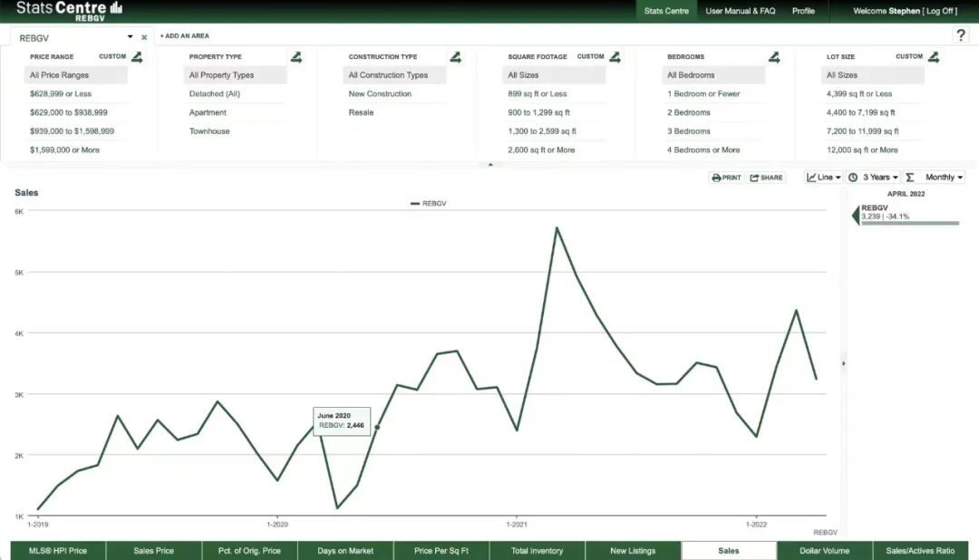Select 4 Bedrooms or More

tap(703, 150)
